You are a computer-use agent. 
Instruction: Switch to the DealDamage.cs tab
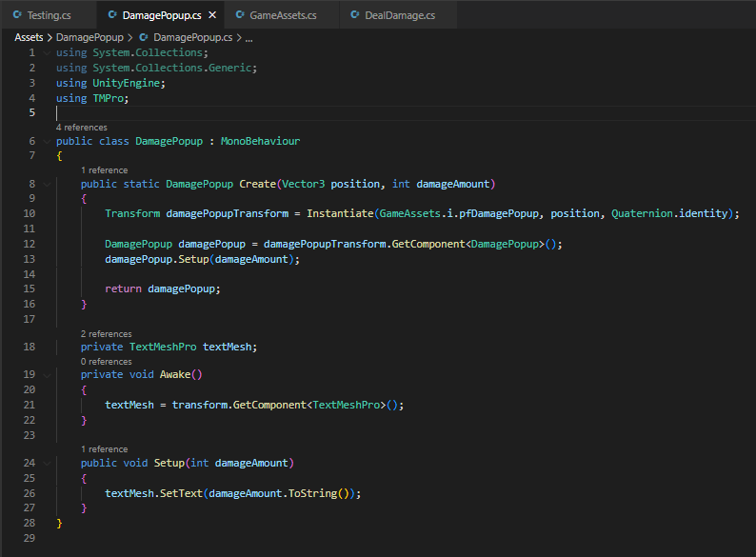[400, 15]
